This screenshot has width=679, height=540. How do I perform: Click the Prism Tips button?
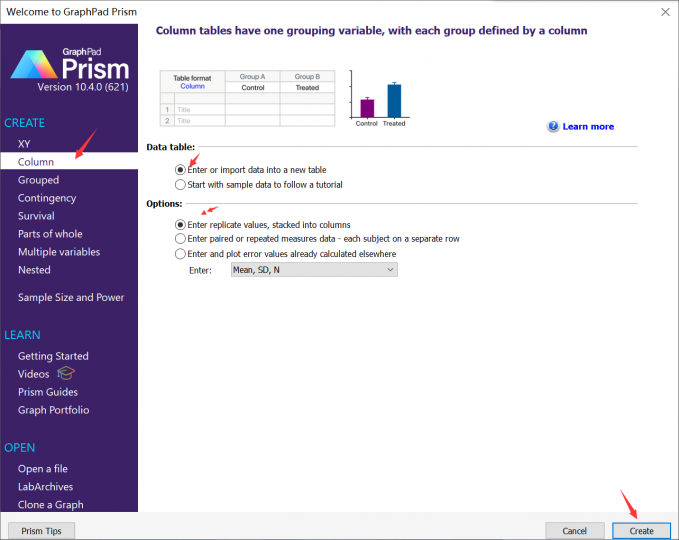coord(42,531)
